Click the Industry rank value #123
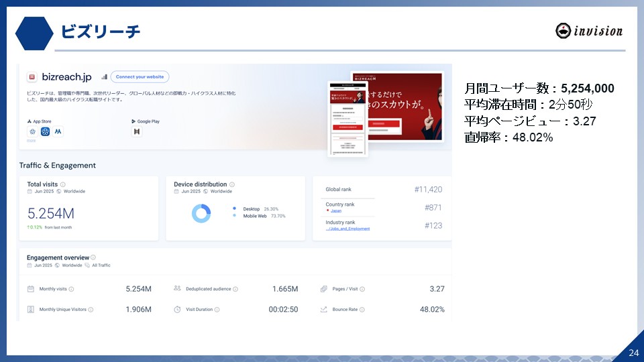Viewport: 644px width, 362px height. coord(433,225)
